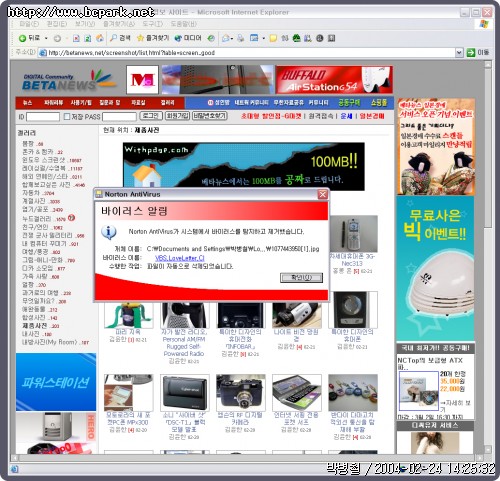Open Favorites (즐겨찾기) star button
The image size is (500, 481).
pos(153,38)
